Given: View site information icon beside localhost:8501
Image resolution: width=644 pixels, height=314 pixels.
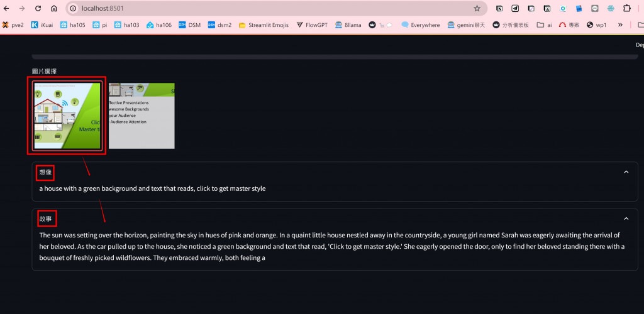Looking at the screenshot, I should point(73,8).
